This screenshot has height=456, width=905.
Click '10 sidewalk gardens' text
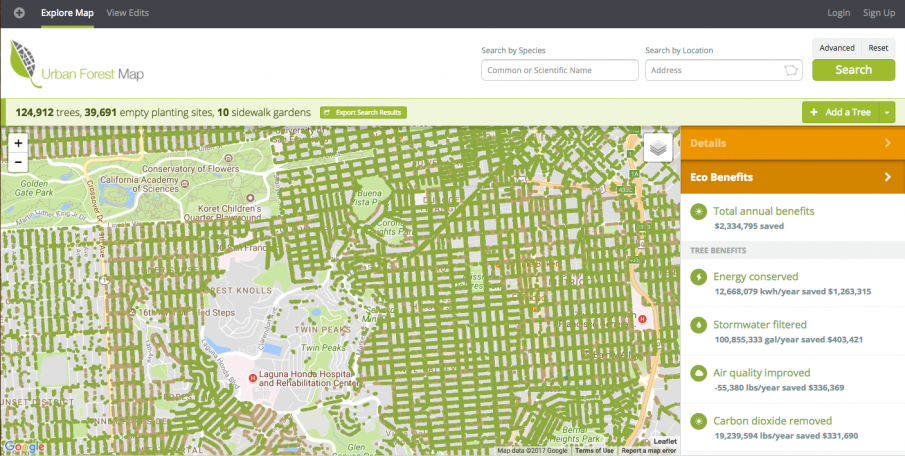click(x=264, y=113)
